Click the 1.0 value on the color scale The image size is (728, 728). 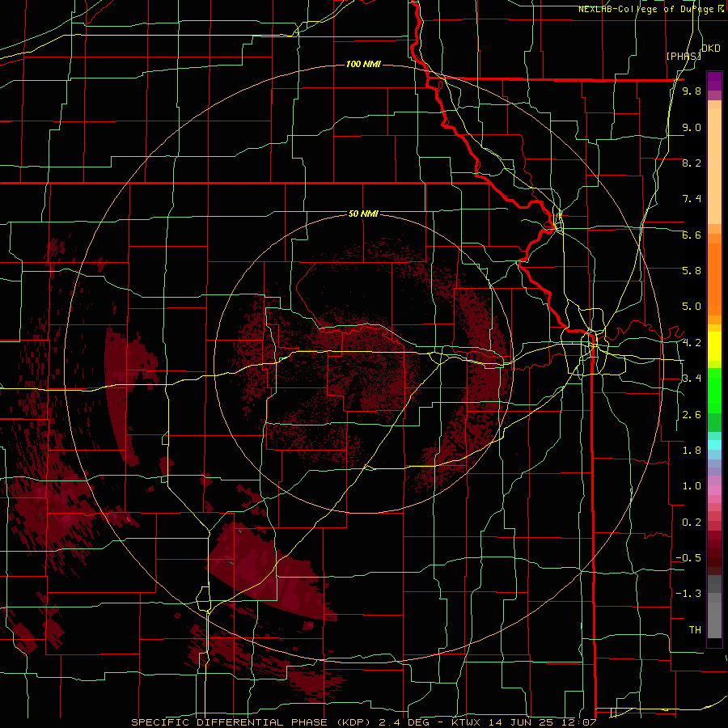pos(692,486)
